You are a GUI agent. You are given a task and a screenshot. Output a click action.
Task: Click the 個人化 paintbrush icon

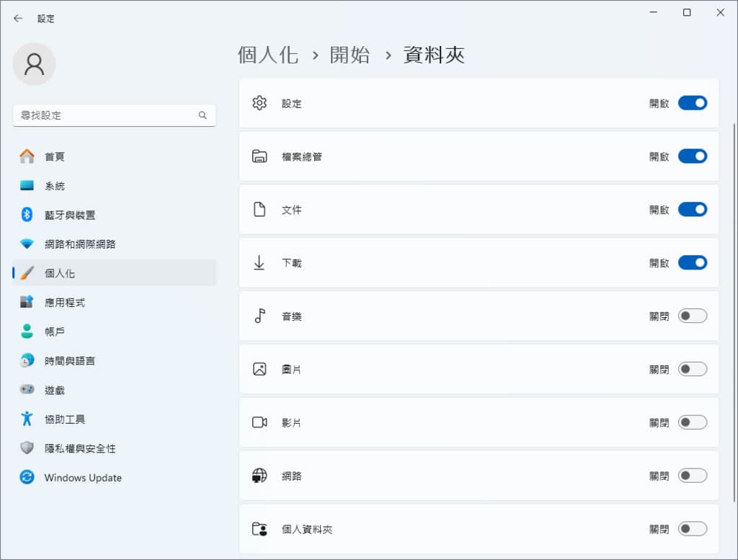(27, 273)
